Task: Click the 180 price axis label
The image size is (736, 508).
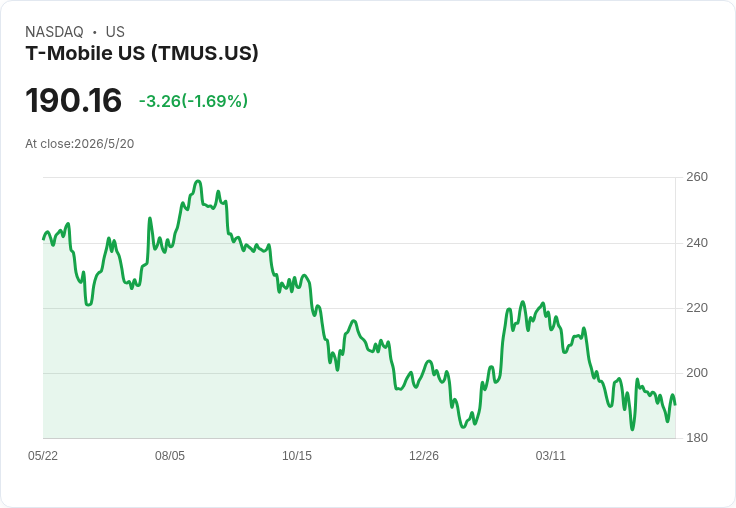Action: click(x=697, y=438)
